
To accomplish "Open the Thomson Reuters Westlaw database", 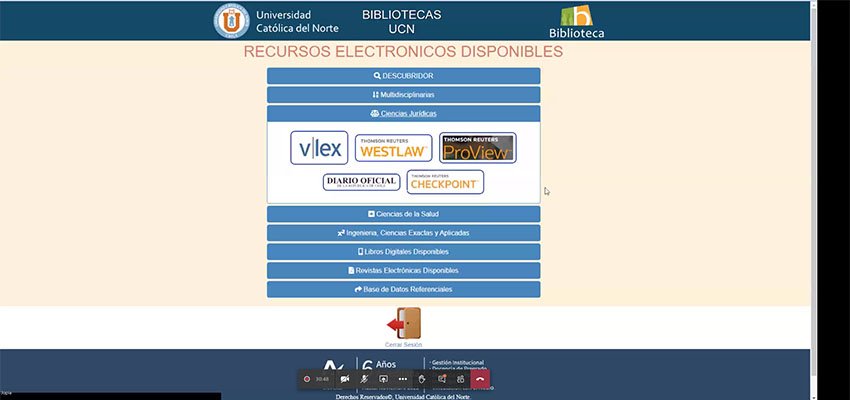I will click(394, 148).
